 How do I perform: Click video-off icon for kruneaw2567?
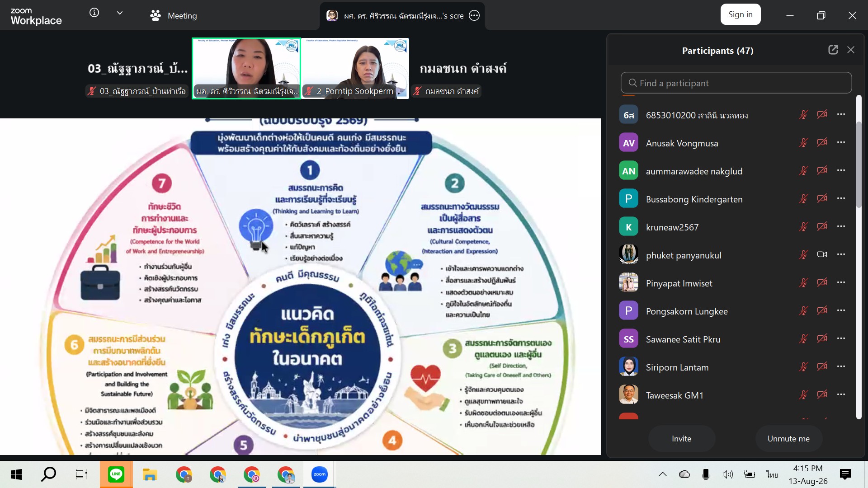pos(822,227)
